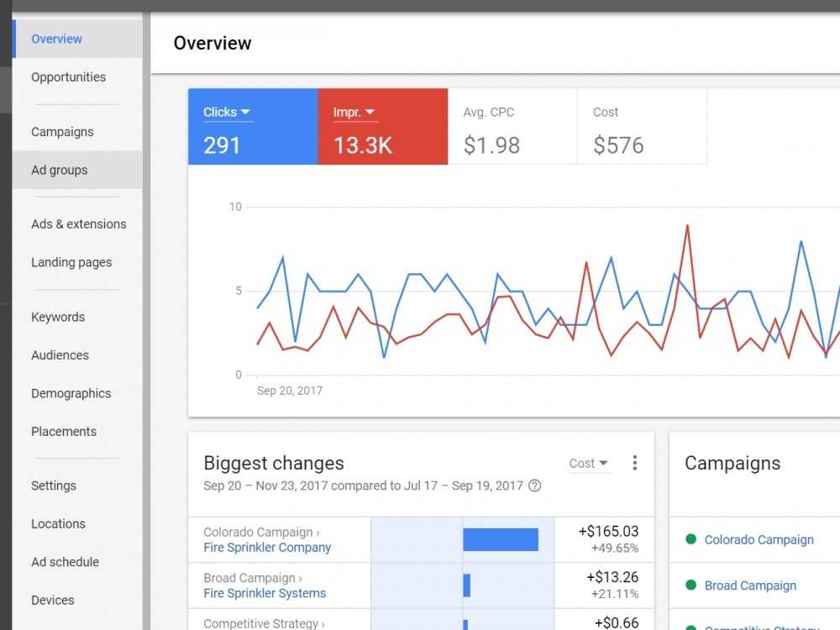Open the Keywords section
The width and height of the screenshot is (840, 630).
pos(57,317)
